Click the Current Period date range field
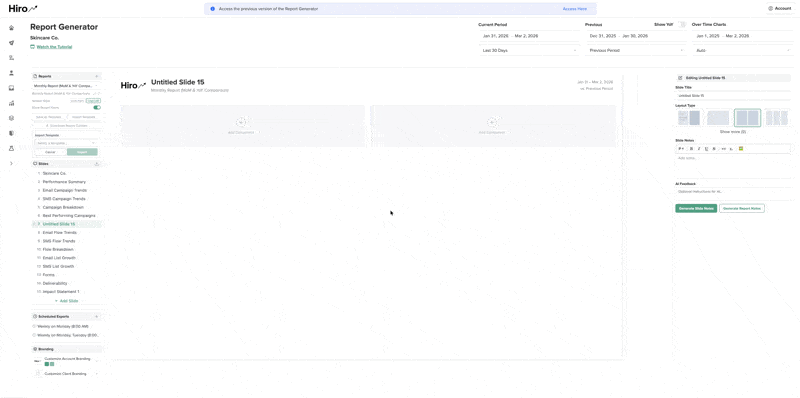Image resolution: width=800 pixels, height=398 pixels. pos(529,36)
